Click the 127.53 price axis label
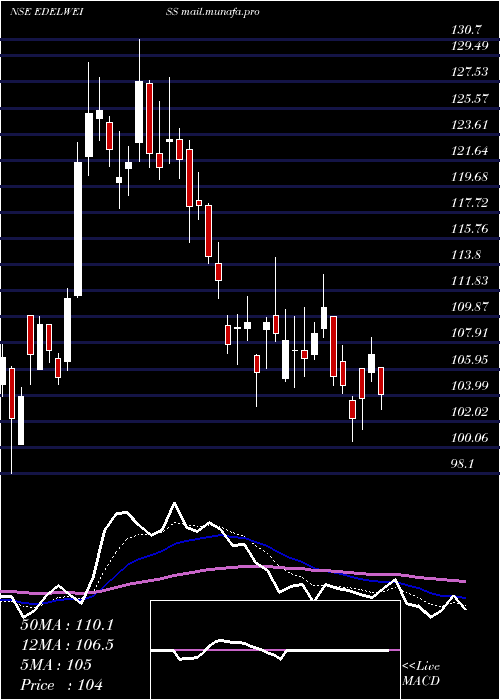 (x=470, y=72)
